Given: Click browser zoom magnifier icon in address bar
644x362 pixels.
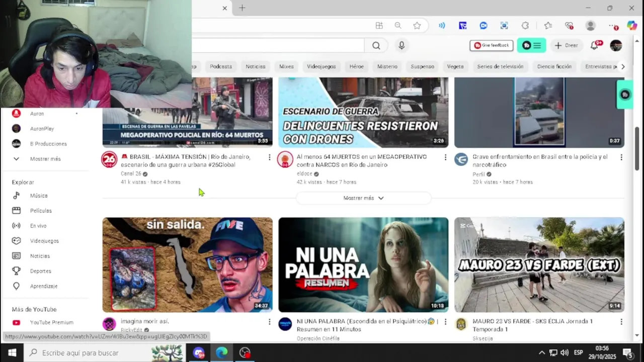Looking at the screenshot, I should coord(398,26).
